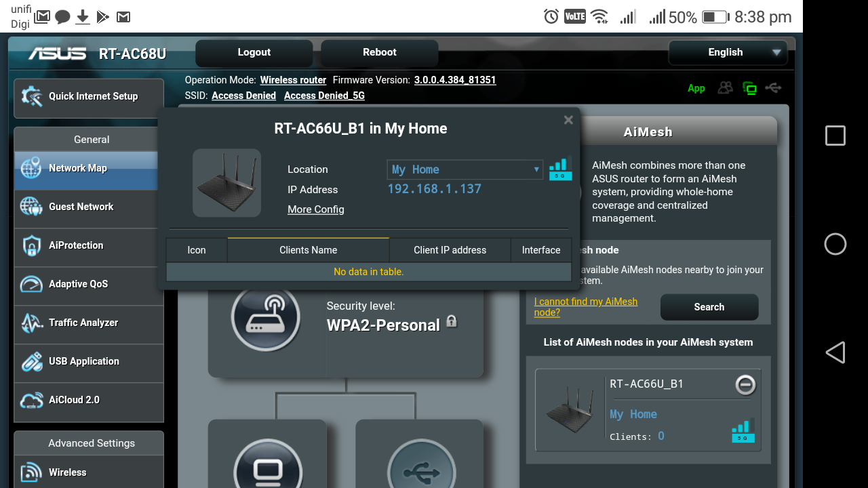Viewport: 868px width, 488px height.
Task: Click the Access Denied_5G SSID link
Action: pyautogui.click(x=324, y=96)
